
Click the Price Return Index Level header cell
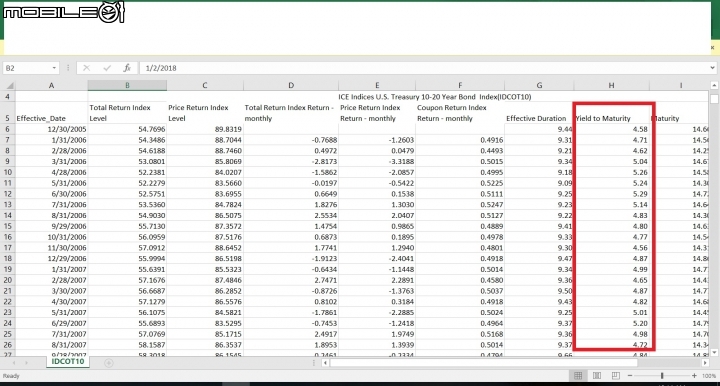click(x=205, y=113)
